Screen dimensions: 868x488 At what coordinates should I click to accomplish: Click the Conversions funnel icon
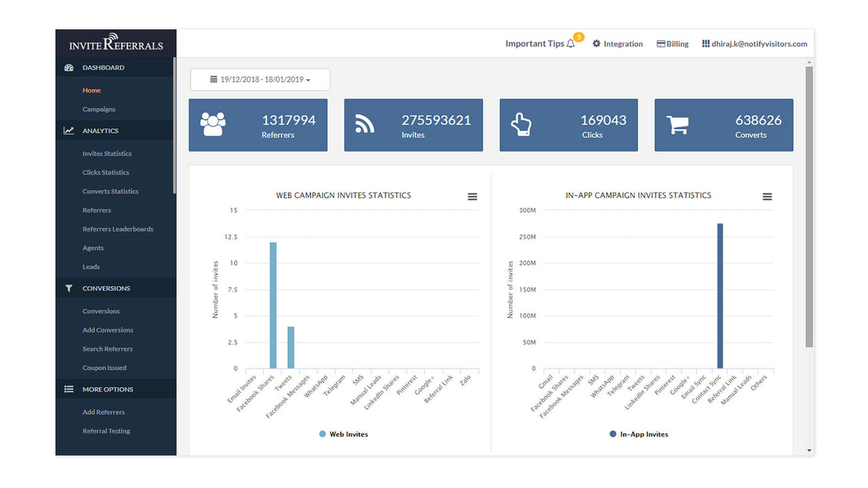coord(68,288)
